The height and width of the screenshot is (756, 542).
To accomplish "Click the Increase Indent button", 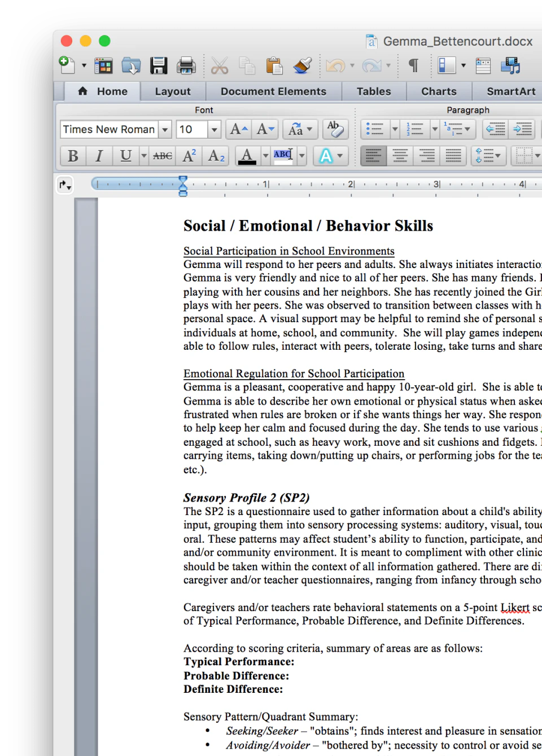I will pyautogui.click(x=522, y=129).
